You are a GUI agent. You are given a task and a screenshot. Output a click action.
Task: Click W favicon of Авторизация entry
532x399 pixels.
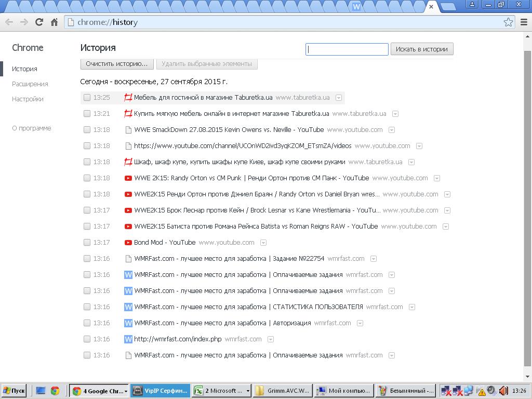coord(128,323)
